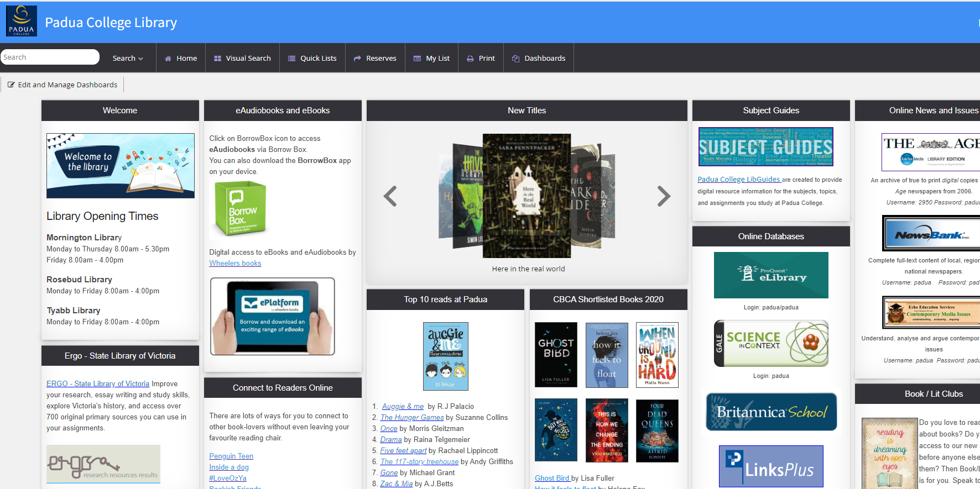Click the BorrowBox icon

[x=241, y=209]
